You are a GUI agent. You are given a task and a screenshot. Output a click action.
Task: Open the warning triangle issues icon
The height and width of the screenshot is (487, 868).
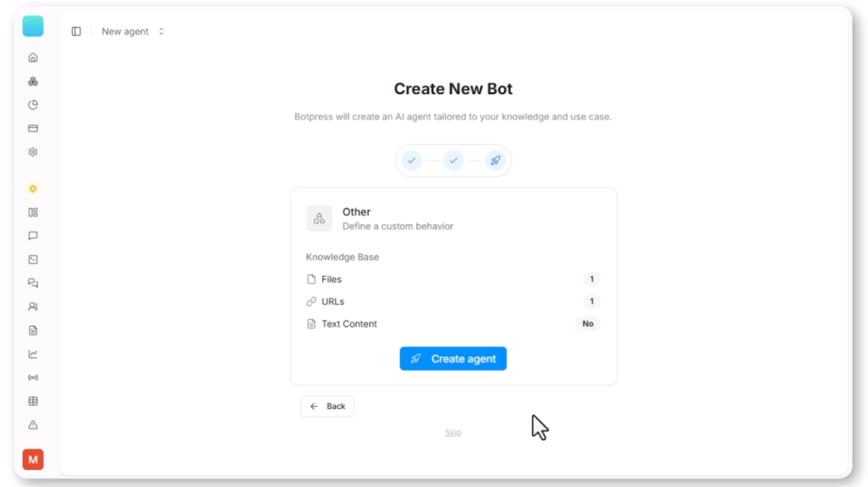click(33, 425)
